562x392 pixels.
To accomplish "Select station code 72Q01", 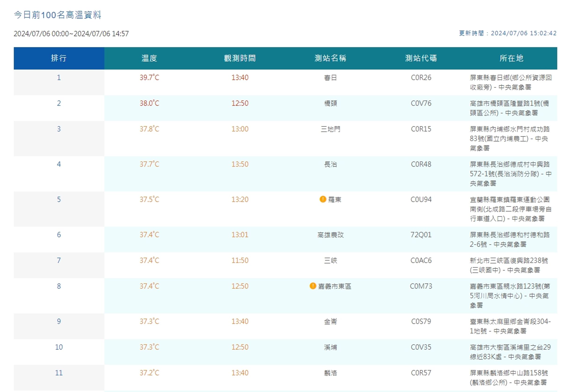I will point(421,235).
